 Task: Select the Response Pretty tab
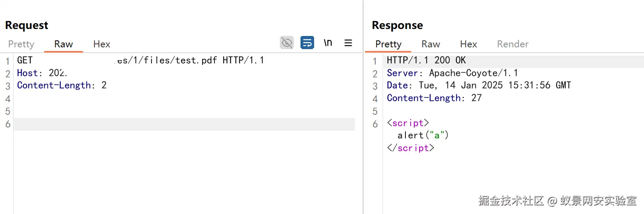point(388,44)
